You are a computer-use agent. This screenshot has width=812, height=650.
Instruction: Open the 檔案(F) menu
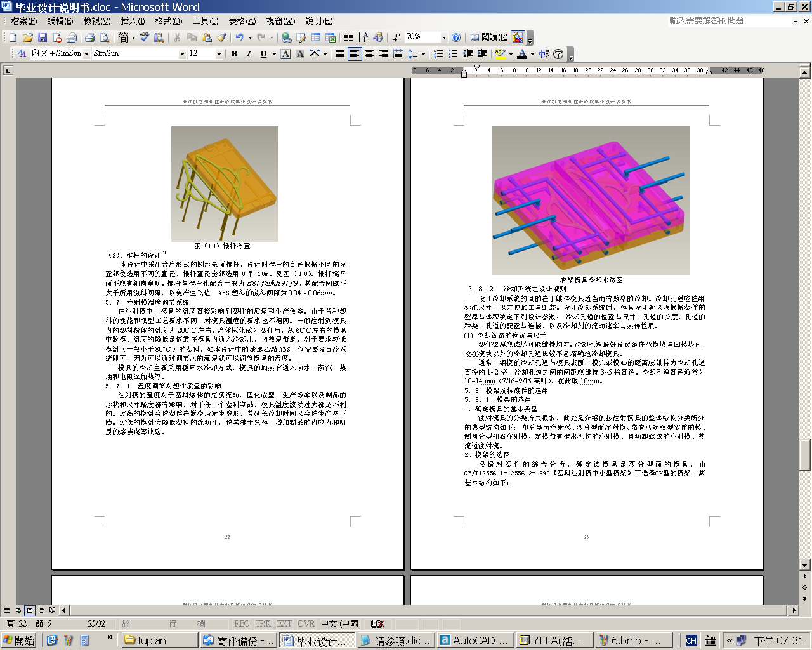[24, 21]
